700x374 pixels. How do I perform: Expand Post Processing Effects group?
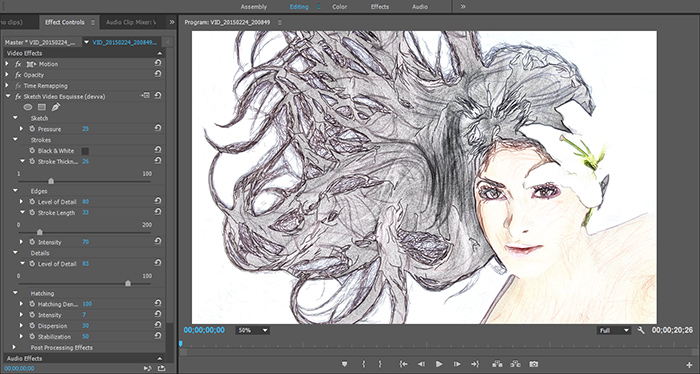(x=14, y=347)
